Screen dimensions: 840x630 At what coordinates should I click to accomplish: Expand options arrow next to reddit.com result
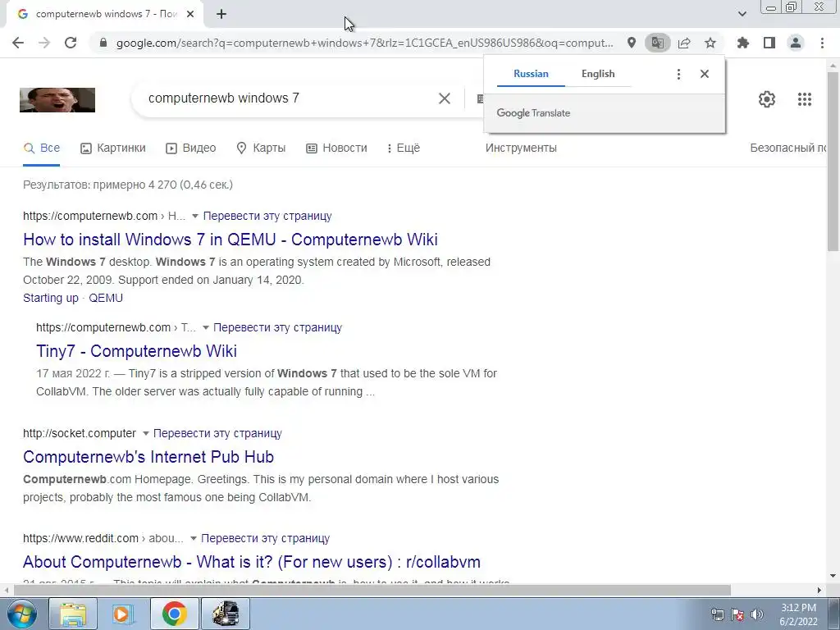194,538
